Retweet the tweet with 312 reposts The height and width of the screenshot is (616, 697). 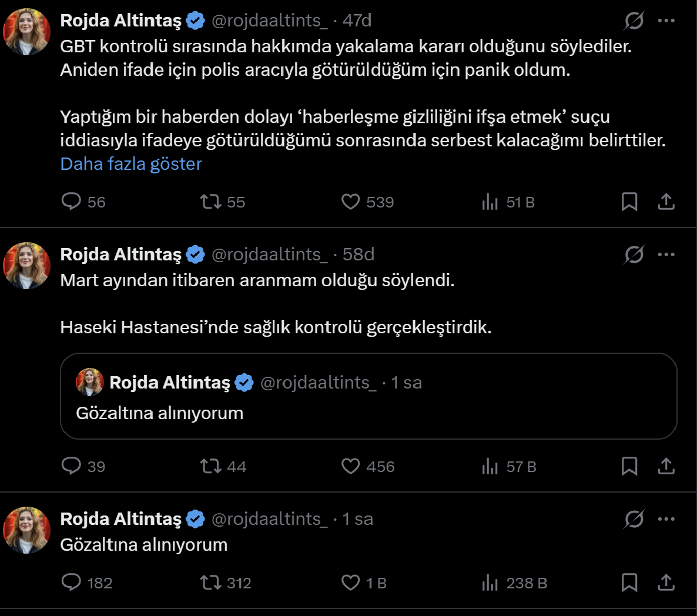pyautogui.click(x=210, y=582)
